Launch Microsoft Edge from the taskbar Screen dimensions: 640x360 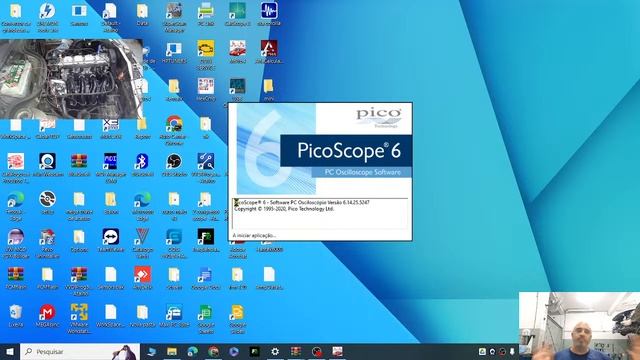(193, 351)
